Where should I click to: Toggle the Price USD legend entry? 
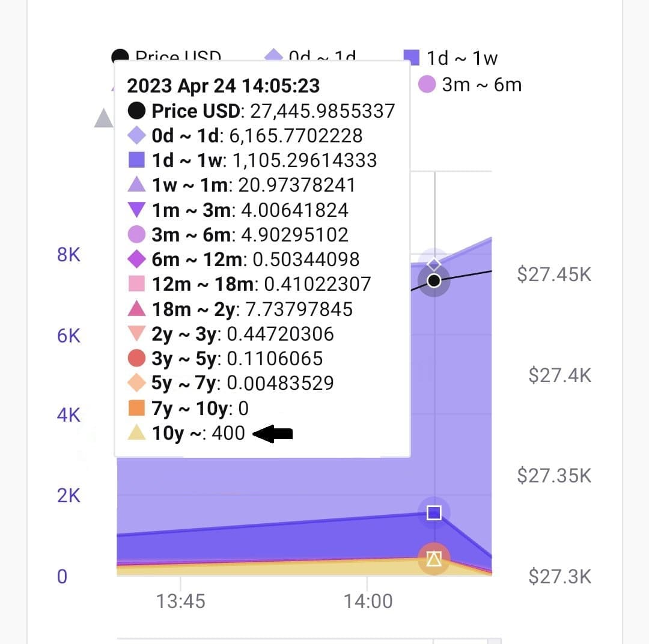click(x=166, y=55)
